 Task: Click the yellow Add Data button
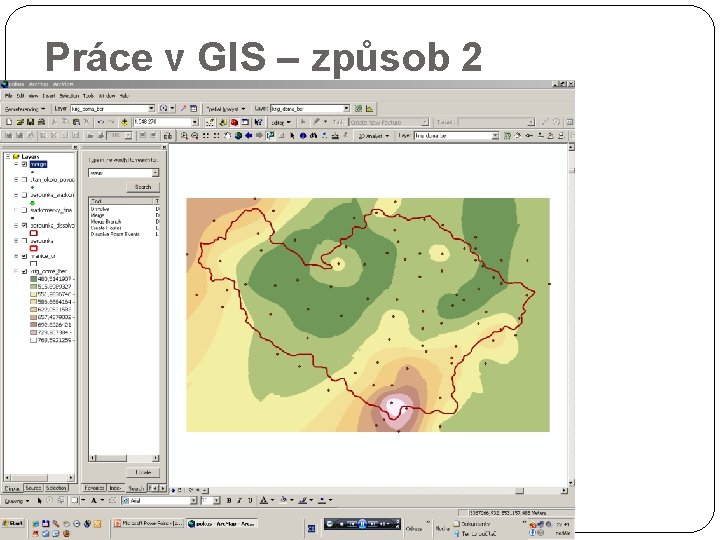[x=124, y=122]
